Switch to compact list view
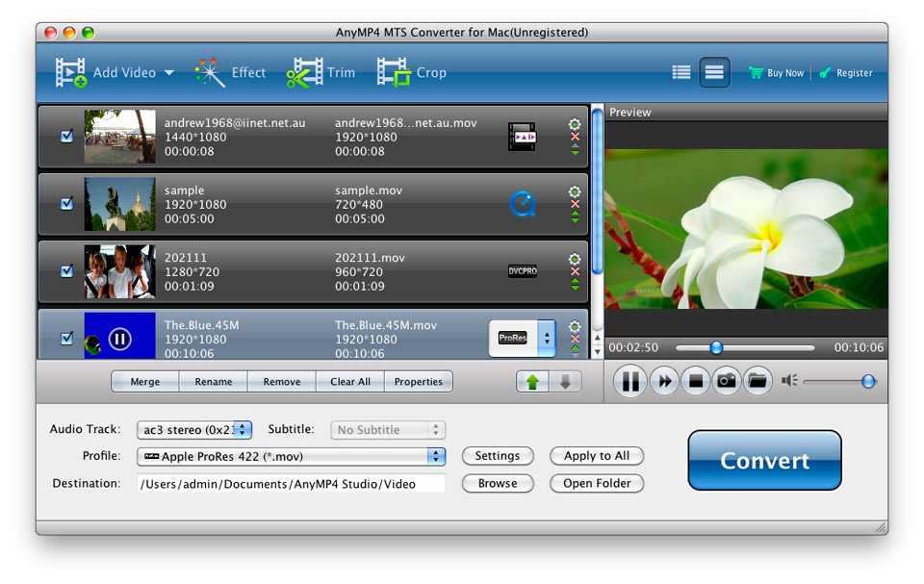 click(x=681, y=72)
